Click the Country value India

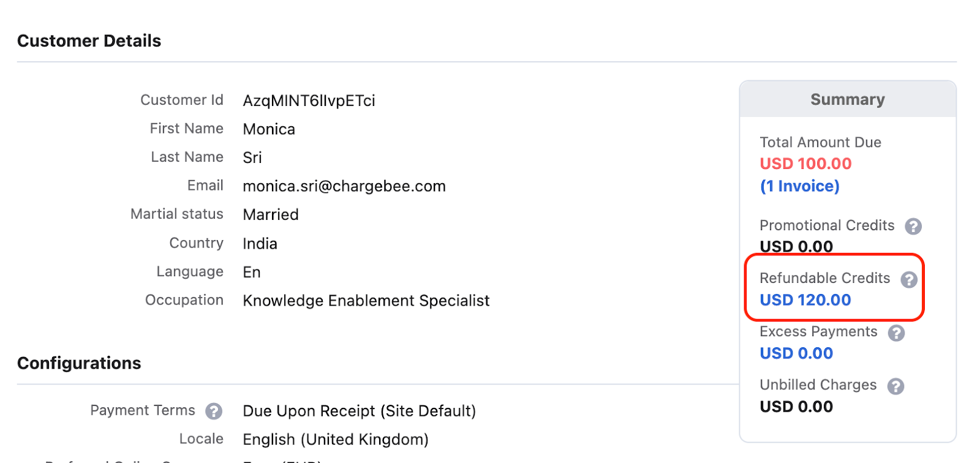coord(260,244)
